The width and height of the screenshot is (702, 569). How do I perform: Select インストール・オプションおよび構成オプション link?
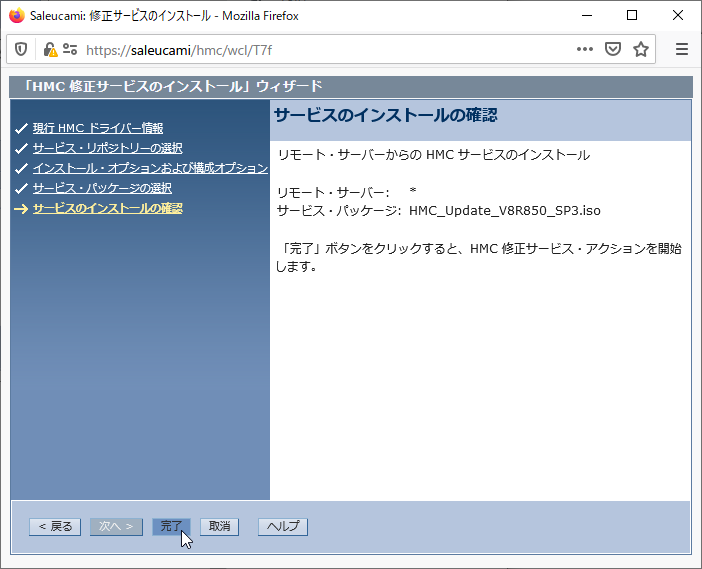(x=150, y=168)
